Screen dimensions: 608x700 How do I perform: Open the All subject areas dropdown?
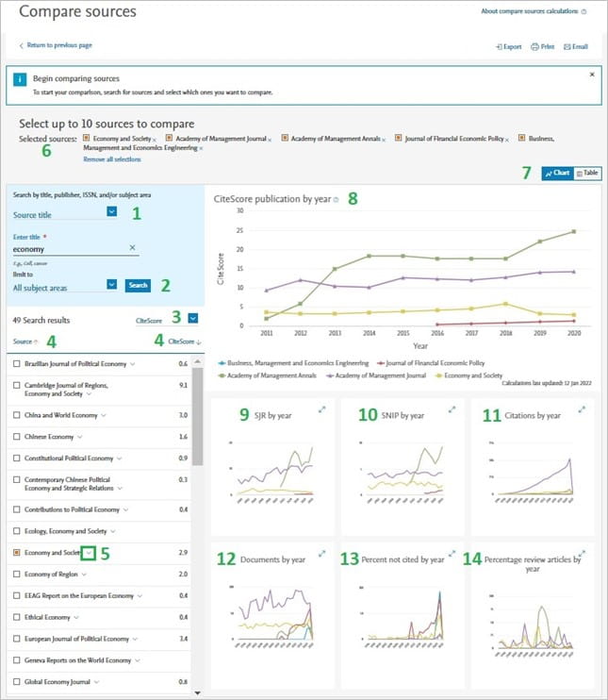click(x=112, y=284)
